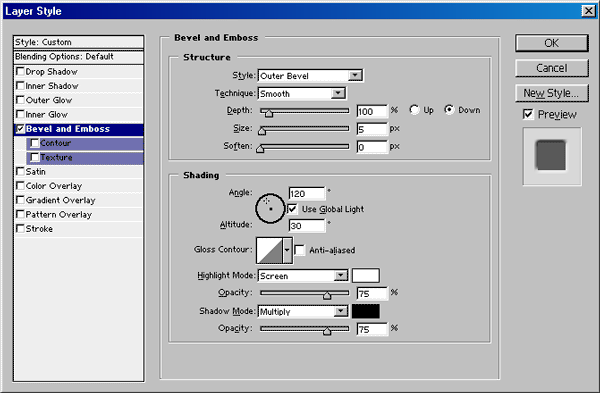Tick the Inner Glow checkbox
This screenshot has width=600, height=393.
coord(20,114)
